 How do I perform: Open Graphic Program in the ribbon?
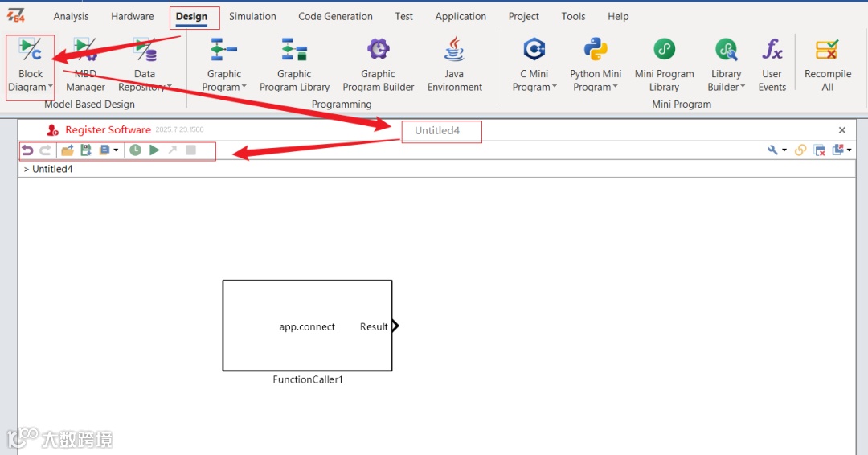223,66
